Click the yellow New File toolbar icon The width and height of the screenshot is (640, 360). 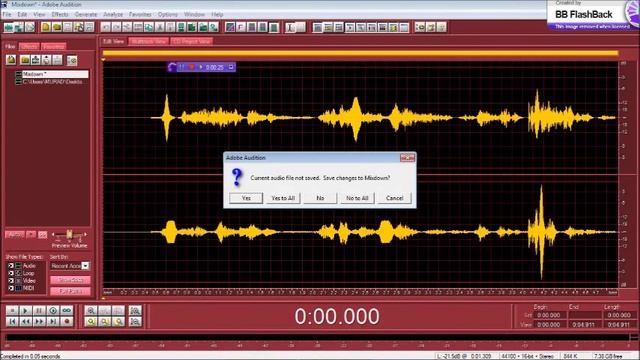[x=46, y=27]
